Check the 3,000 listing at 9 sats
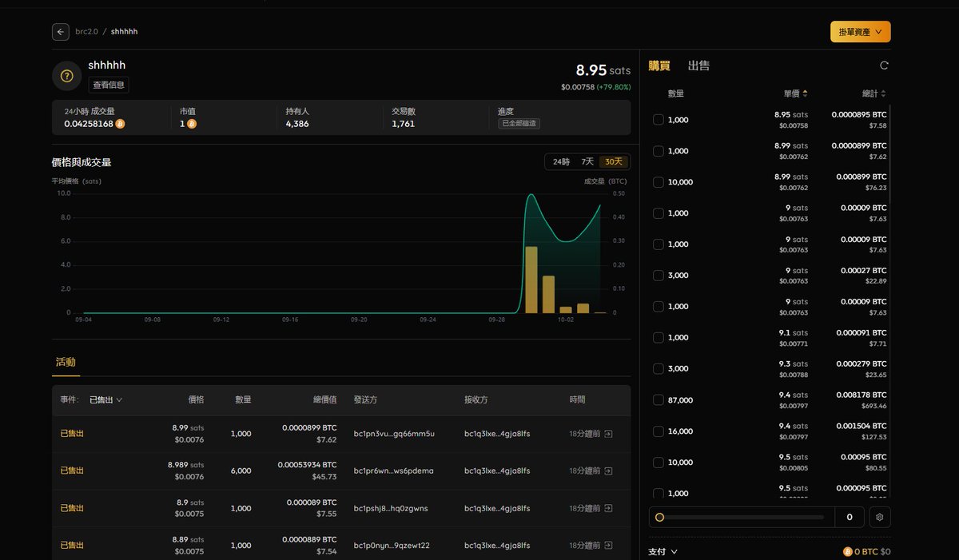This screenshot has width=959, height=560. (659, 276)
